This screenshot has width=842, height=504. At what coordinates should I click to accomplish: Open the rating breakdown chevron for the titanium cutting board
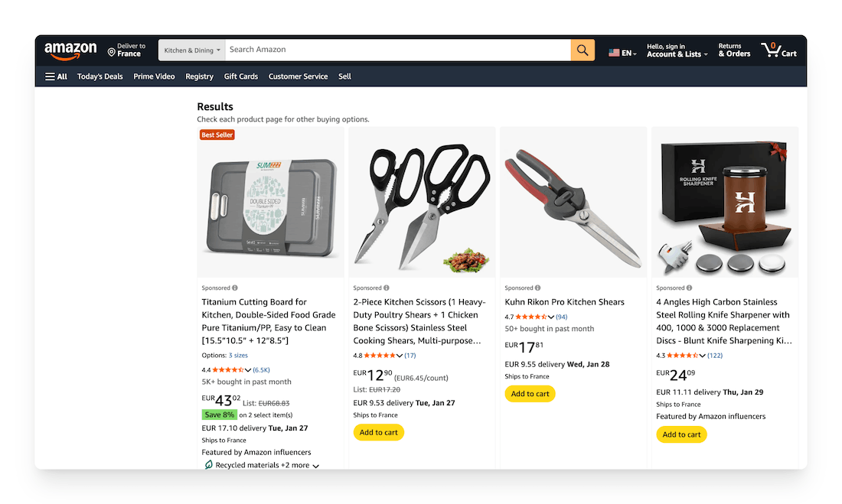[248, 370]
